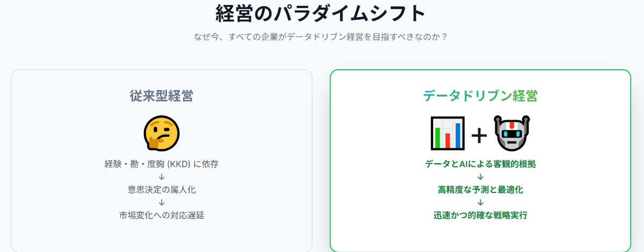Click the subtitle about データドリブン経営を目指すべき

coord(321,38)
